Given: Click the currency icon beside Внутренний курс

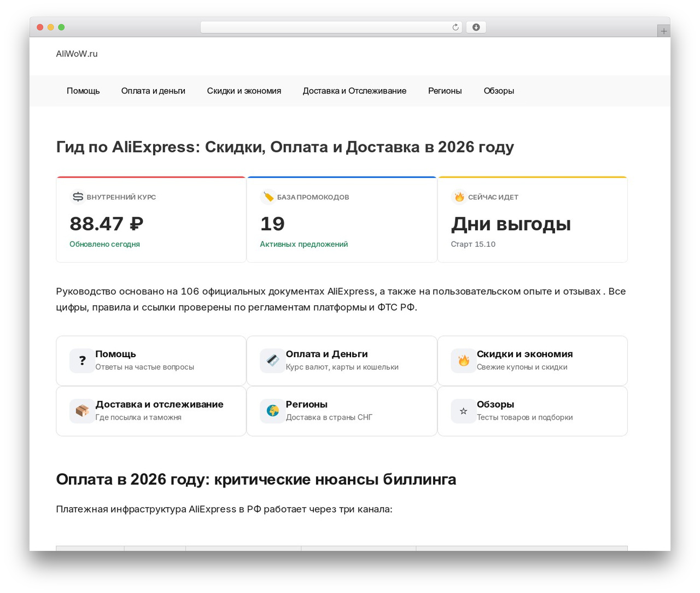Looking at the screenshot, I should (x=78, y=197).
